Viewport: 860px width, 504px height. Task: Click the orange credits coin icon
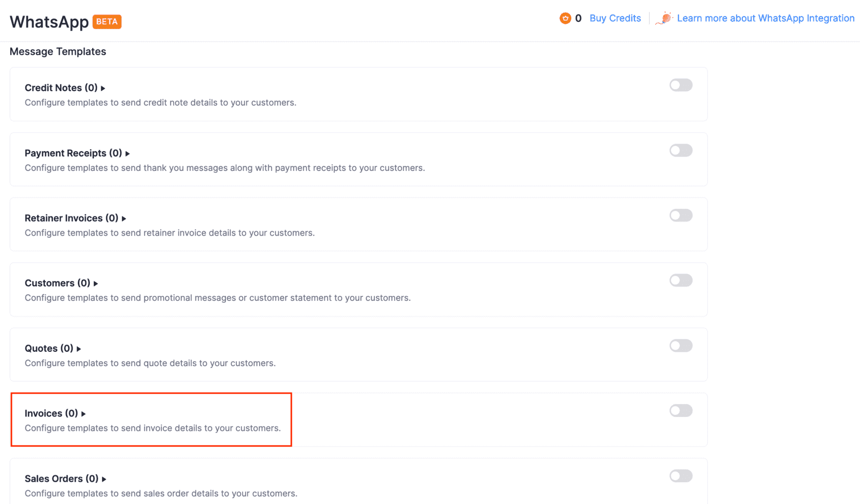point(565,19)
